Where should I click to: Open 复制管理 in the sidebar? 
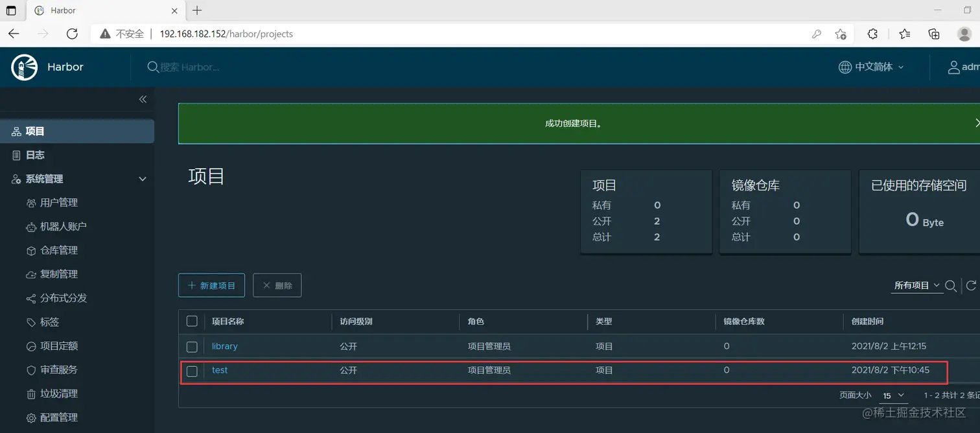click(58, 274)
